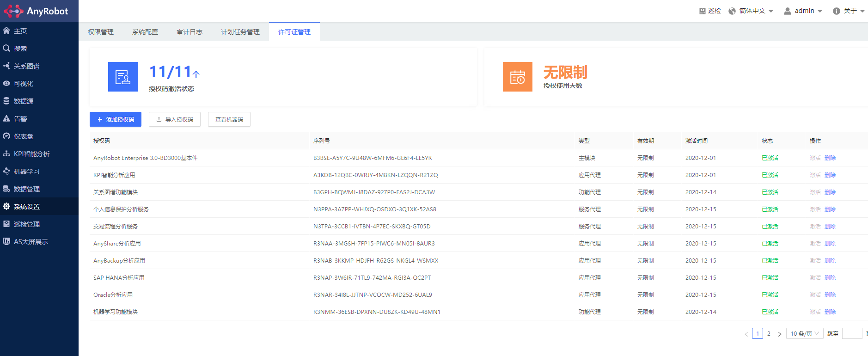Click the relationship graph icon

pos(6,66)
